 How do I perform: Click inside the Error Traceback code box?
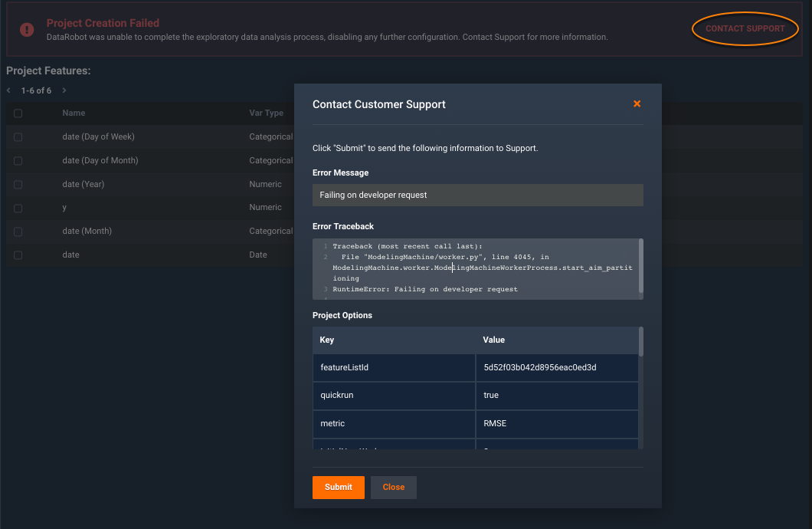pyautogui.click(x=475, y=268)
